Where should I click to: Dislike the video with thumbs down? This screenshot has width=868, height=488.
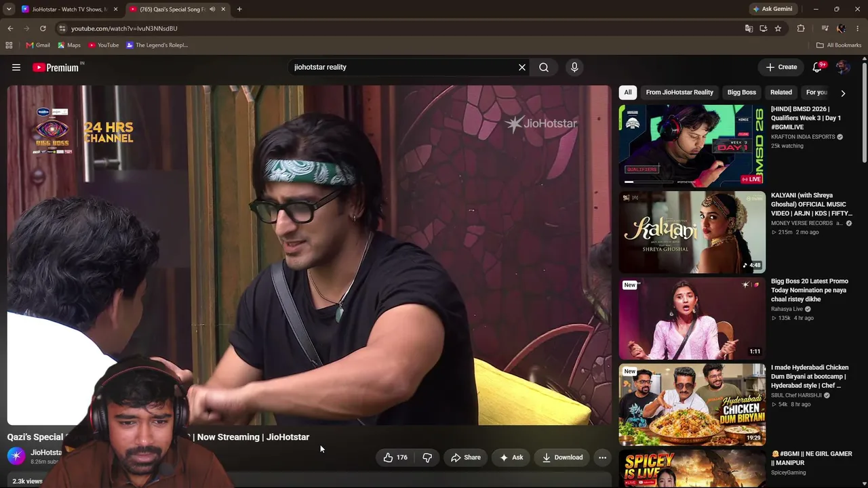pyautogui.click(x=427, y=457)
